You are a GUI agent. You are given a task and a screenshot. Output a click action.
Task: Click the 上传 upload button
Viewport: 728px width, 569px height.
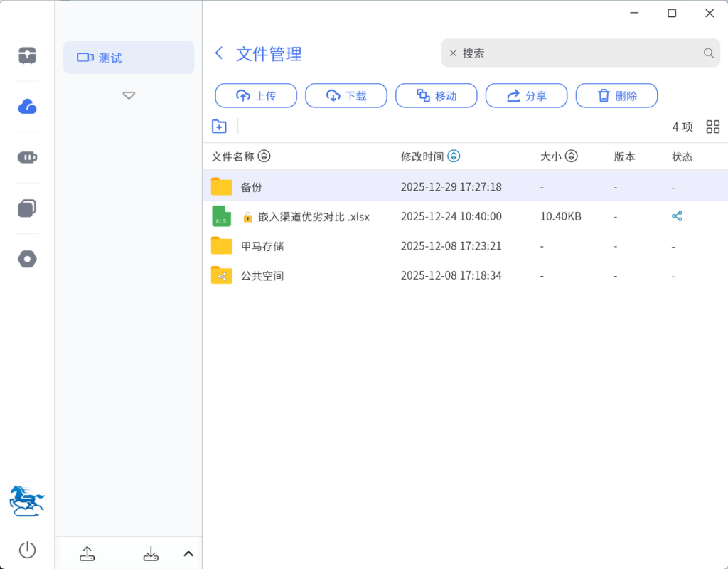(x=256, y=96)
